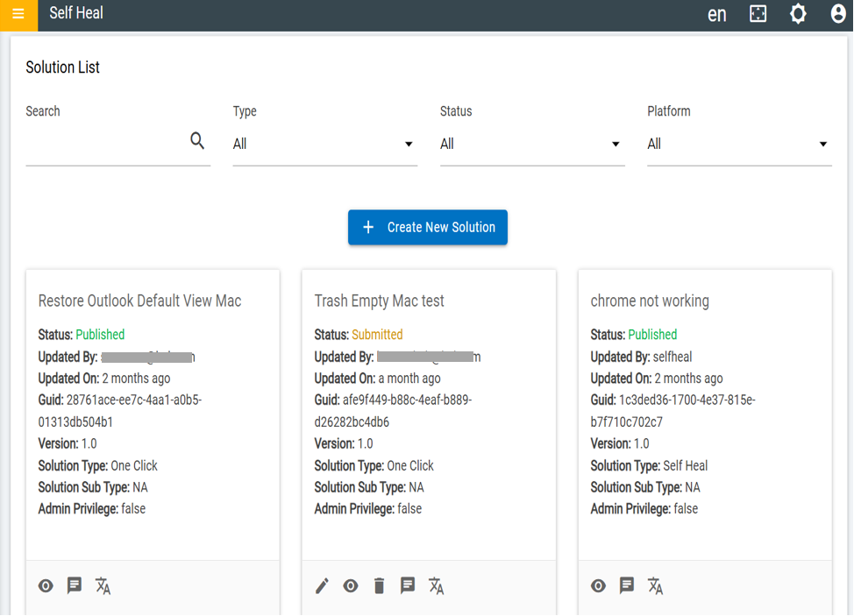The image size is (854, 616).
Task: Open the user account profile icon
Action: (x=838, y=14)
